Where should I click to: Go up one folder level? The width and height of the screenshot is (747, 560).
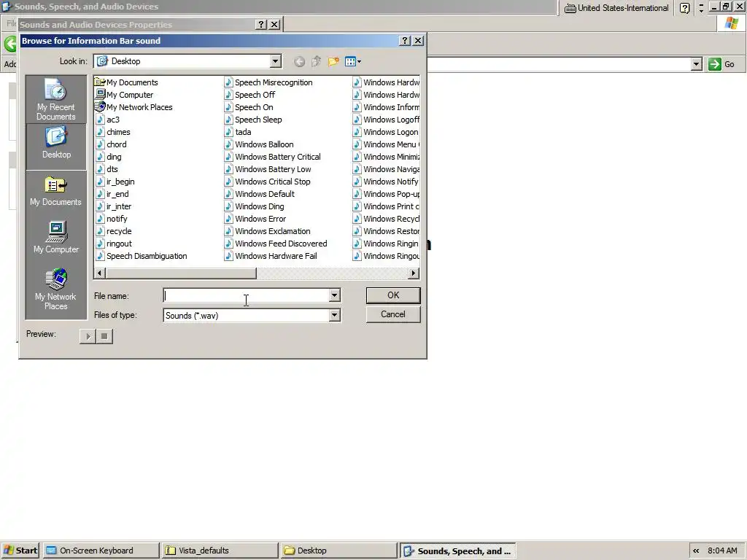point(317,61)
